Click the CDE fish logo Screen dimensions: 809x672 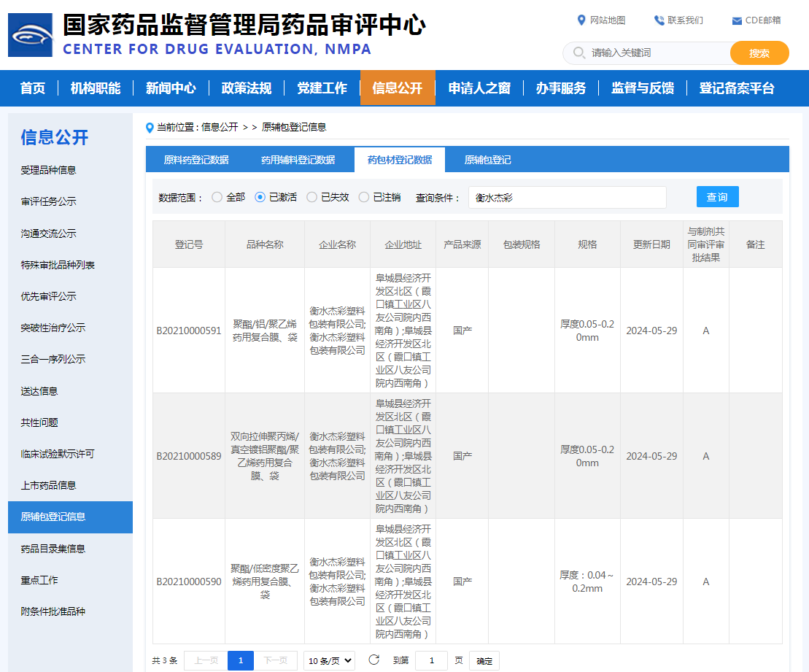[30, 34]
